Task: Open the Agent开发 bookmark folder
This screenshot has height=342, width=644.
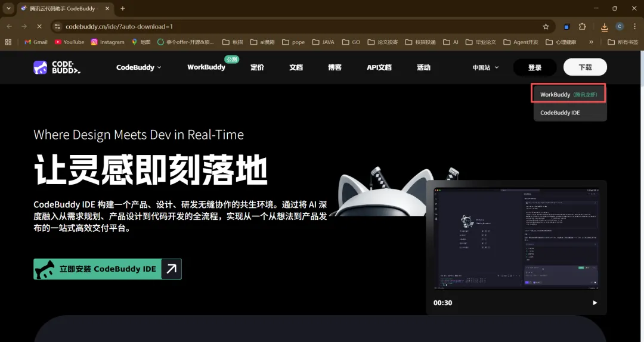Action: coord(521,42)
